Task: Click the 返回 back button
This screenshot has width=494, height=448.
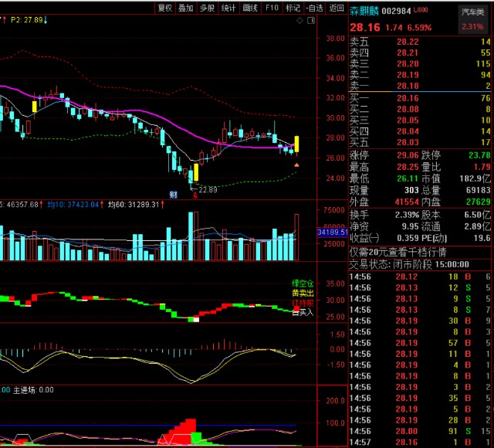Action: coord(337,8)
